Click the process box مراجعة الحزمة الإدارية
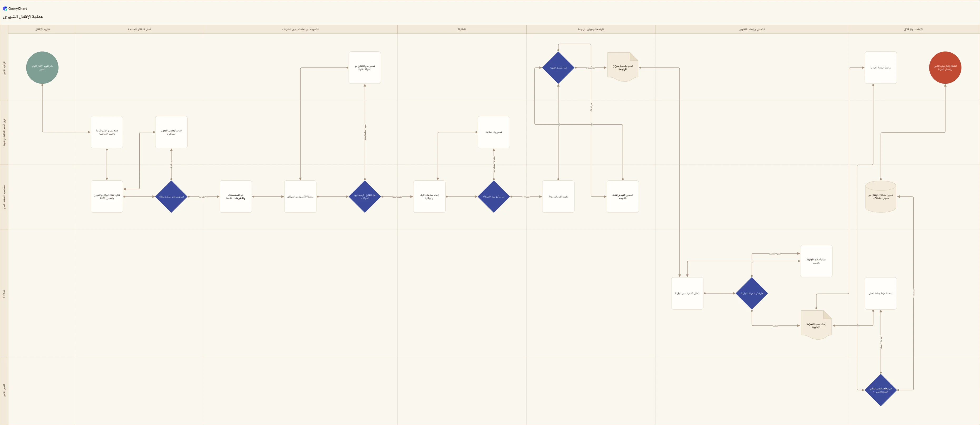980x425 pixels. pyautogui.click(x=881, y=68)
